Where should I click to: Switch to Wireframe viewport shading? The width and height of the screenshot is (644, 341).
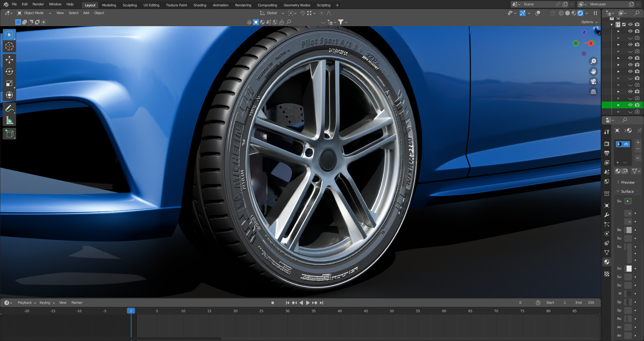pos(561,13)
